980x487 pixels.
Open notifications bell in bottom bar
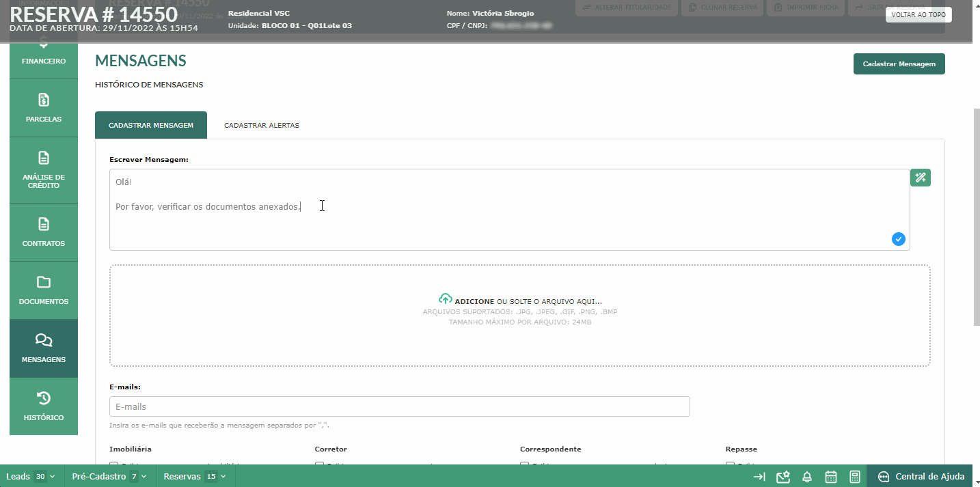pos(807,477)
